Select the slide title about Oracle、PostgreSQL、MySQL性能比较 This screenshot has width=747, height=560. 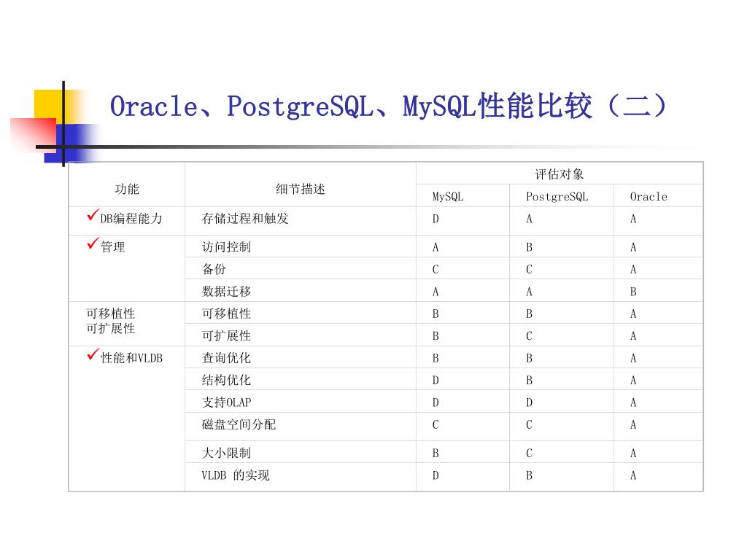coord(388,106)
